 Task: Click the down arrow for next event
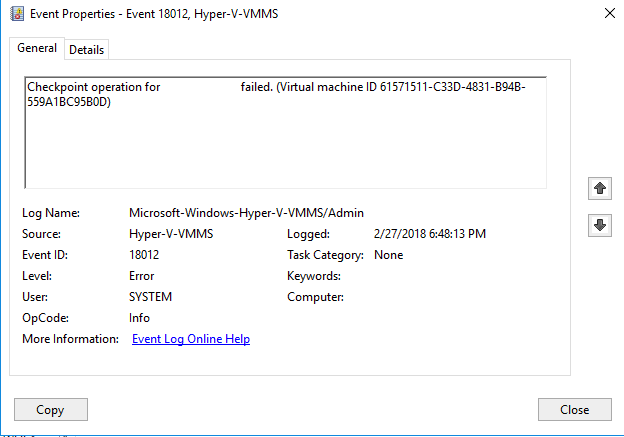(x=599, y=225)
